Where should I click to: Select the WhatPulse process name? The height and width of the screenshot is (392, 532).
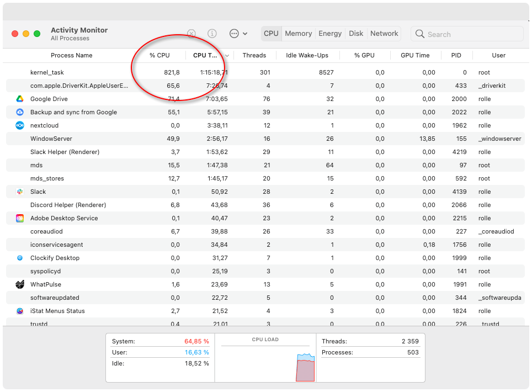click(x=46, y=284)
